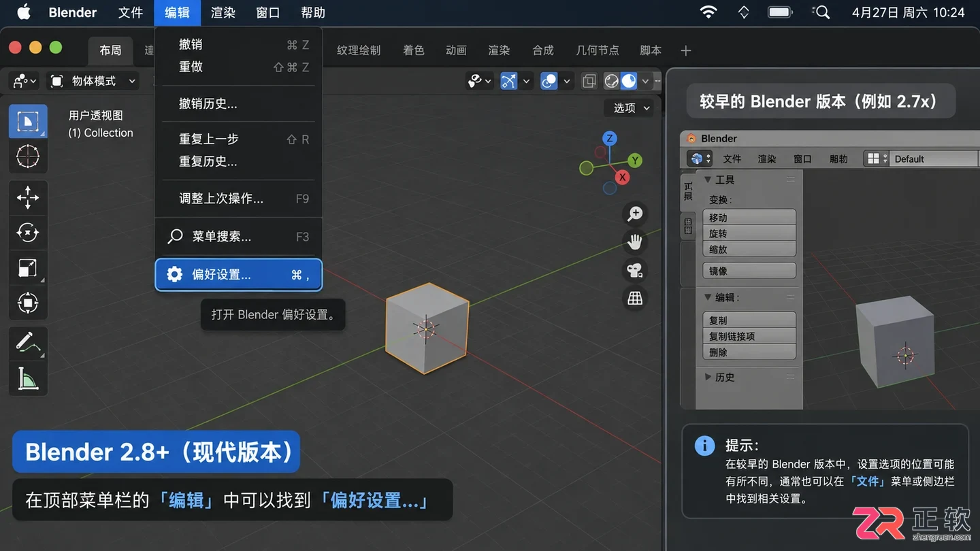Toggle X-ray mode in viewport header

coord(589,81)
